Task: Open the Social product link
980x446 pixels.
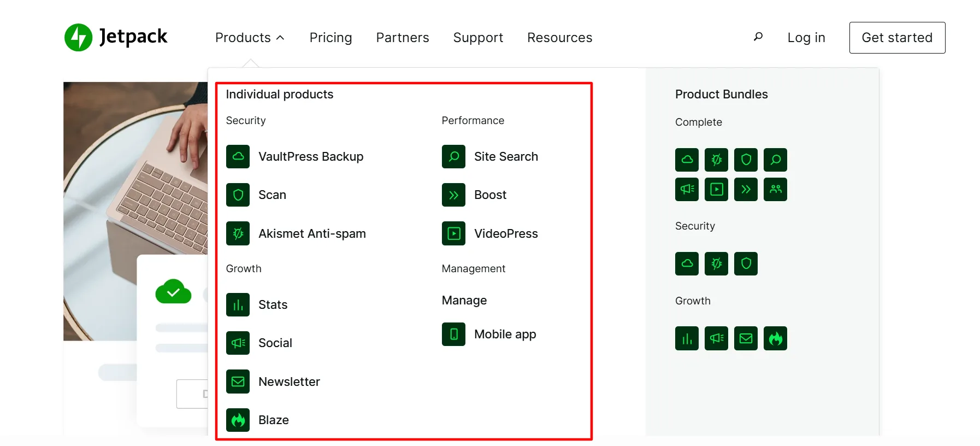Action: 275,343
